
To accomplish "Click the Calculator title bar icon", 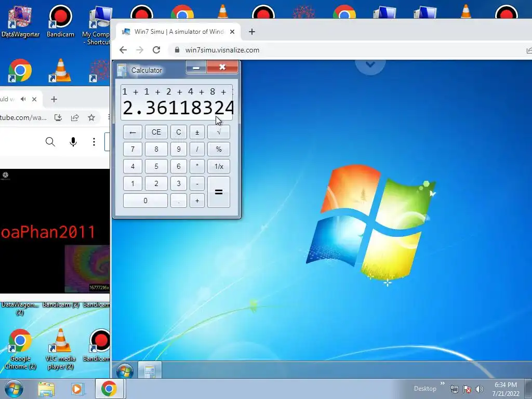I will click(122, 70).
